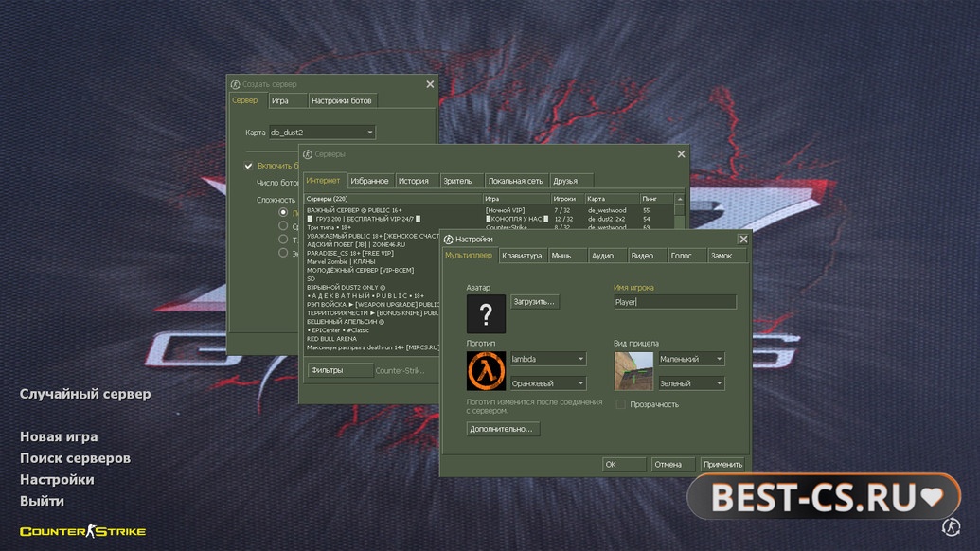980x551 pixels.
Task: Open the Зритель tab in Серверы
Action: point(460,181)
